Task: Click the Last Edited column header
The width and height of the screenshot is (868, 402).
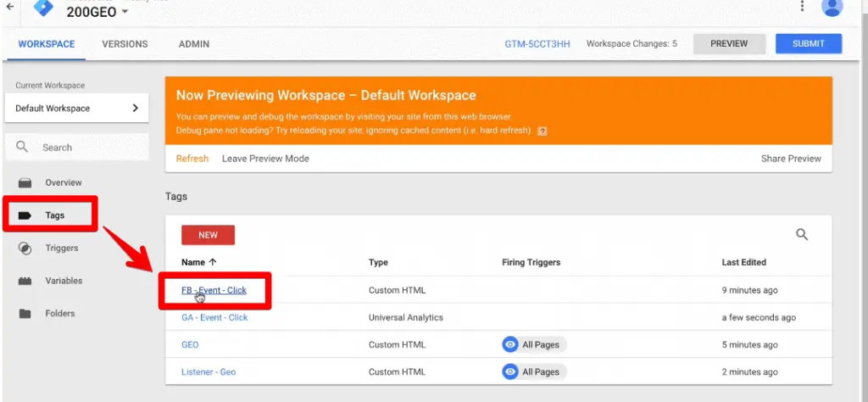Action: (743, 262)
